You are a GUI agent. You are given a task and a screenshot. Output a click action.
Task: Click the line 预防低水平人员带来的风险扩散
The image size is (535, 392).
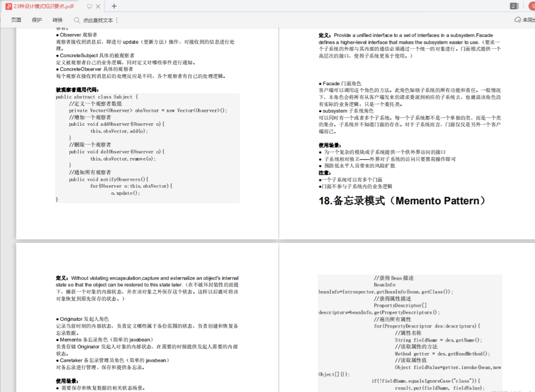click(357, 166)
